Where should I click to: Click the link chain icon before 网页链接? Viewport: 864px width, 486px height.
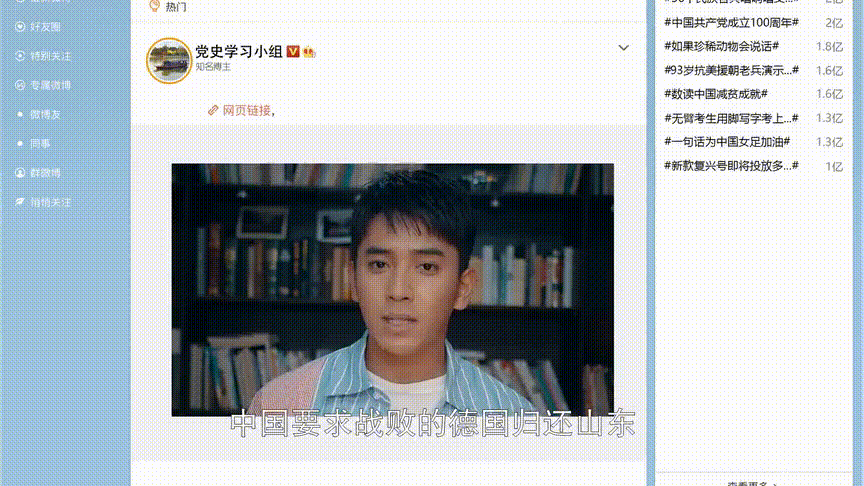coord(213,110)
